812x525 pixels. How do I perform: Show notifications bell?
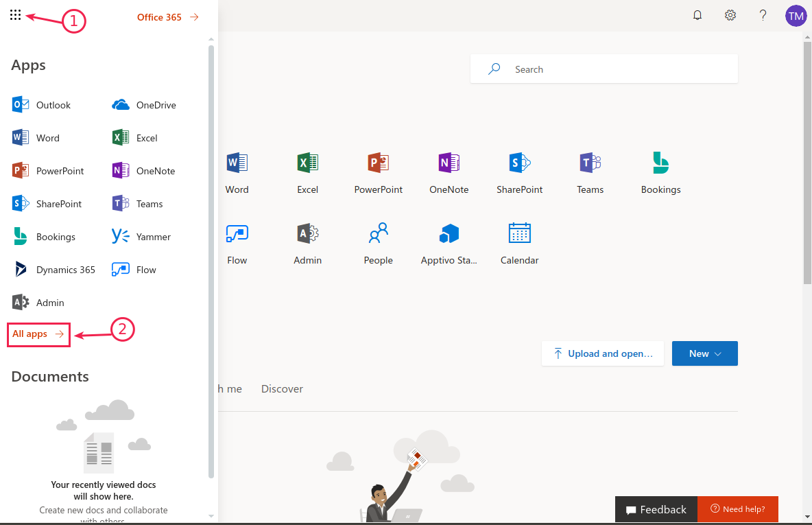pos(697,15)
